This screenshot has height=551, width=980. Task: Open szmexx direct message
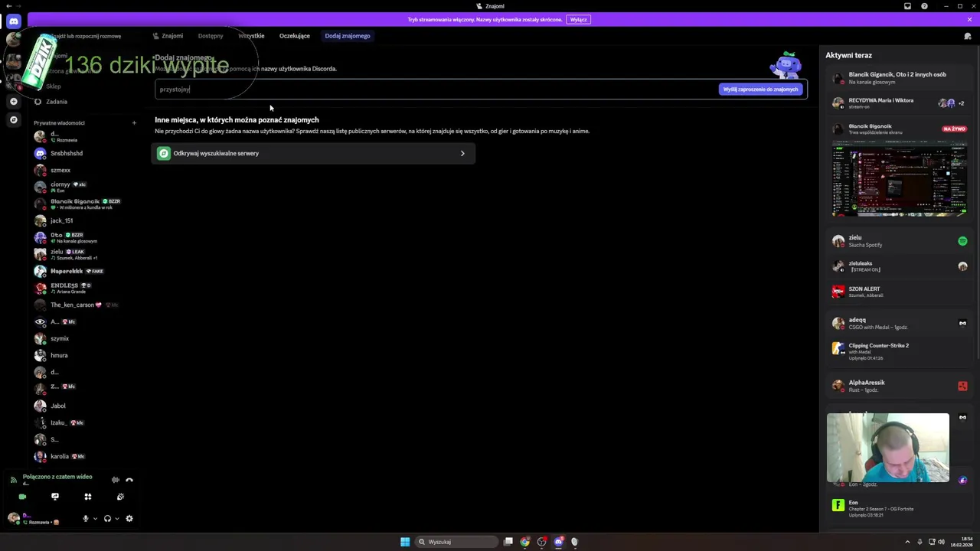(x=84, y=170)
